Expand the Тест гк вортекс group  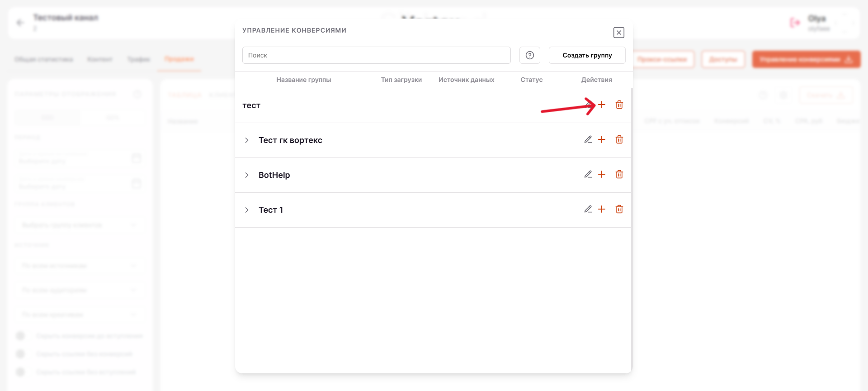(x=247, y=140)
